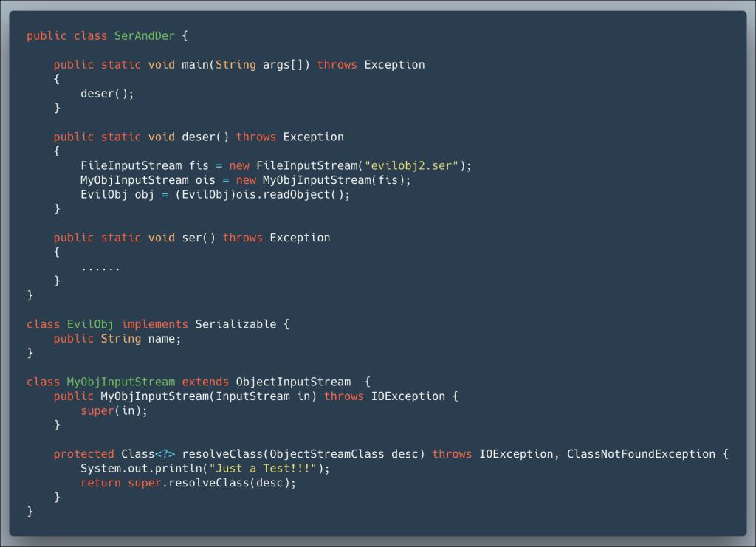
Task: Click the placeholder dots in ser body
Action: tap(100, 267)
